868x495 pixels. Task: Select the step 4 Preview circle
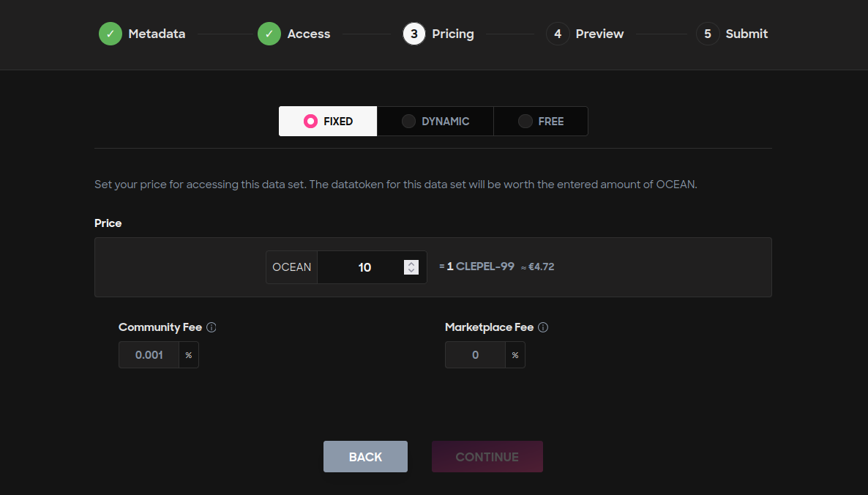tap(558, 34)
